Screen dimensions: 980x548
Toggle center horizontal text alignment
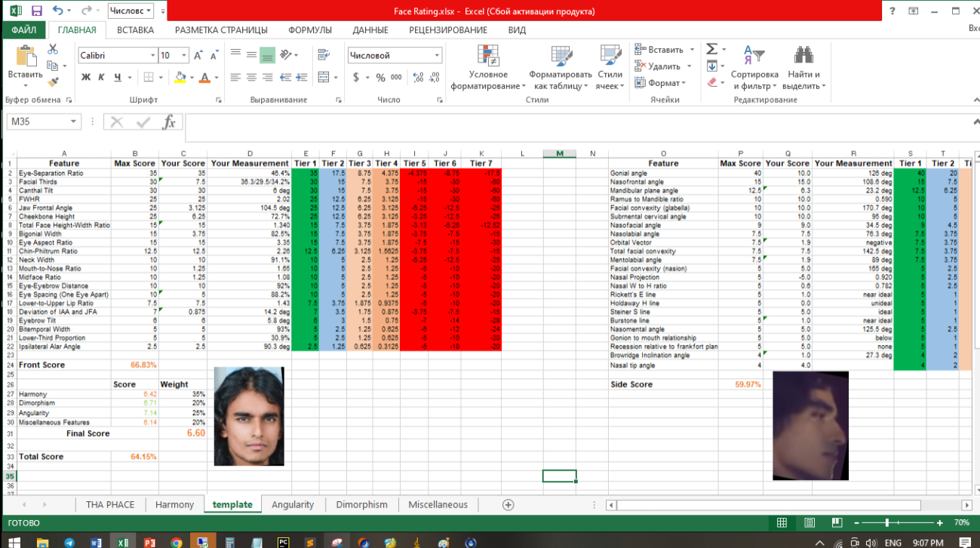[x=251, y=77]
